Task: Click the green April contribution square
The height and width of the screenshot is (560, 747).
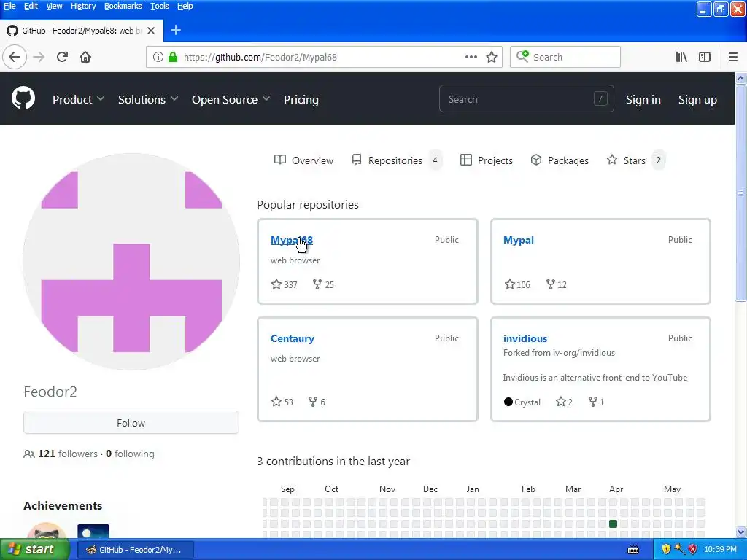Action: coord(613,524)
